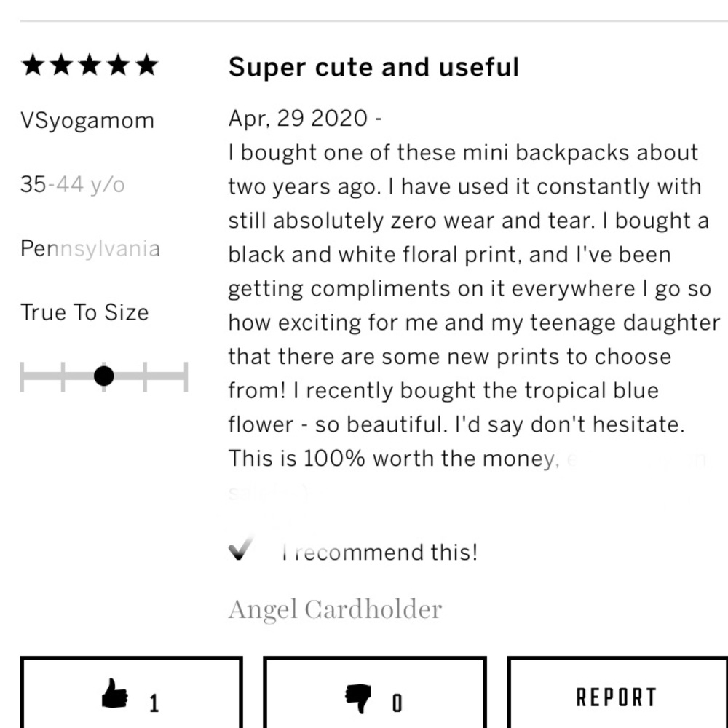Click the first star in the rating
Image resolution: width=728 pixels, height=728 pixels.
tap(33, 66)
